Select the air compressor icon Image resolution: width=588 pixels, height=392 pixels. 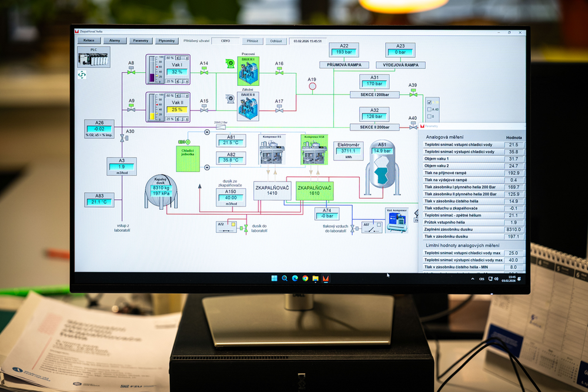click(396, 222)
